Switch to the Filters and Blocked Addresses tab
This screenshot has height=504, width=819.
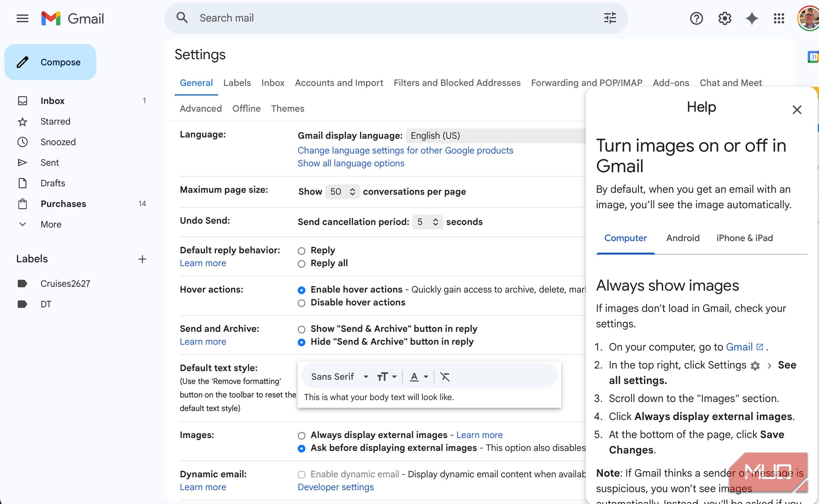(457, 83)
